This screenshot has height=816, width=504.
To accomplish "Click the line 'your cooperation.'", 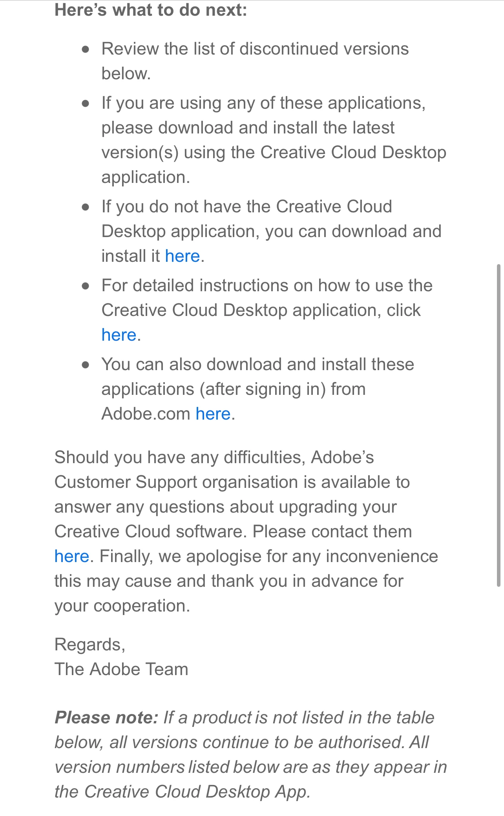I will 122,606.
